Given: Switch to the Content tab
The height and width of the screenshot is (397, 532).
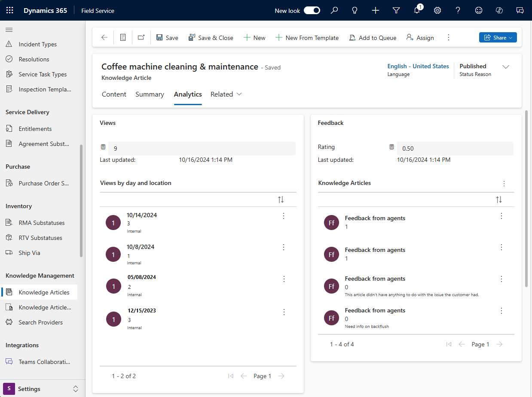Looking at the screenshot, I should coord(114,94).
